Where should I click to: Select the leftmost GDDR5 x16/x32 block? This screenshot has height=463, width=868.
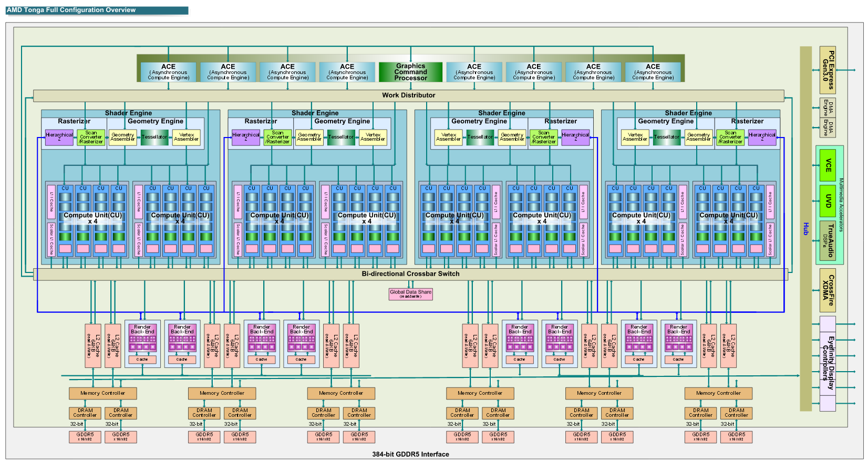pos(85,437)
